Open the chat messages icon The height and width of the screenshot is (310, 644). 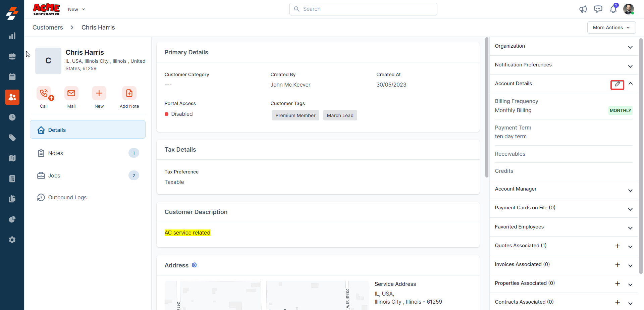click(598, 9)
